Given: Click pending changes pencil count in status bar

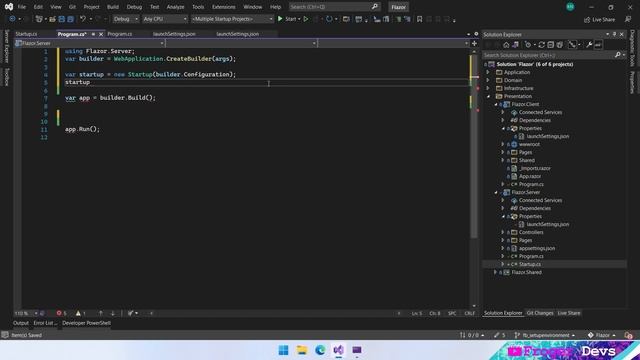Looking at the screenshot, I should tap(500, 335).
